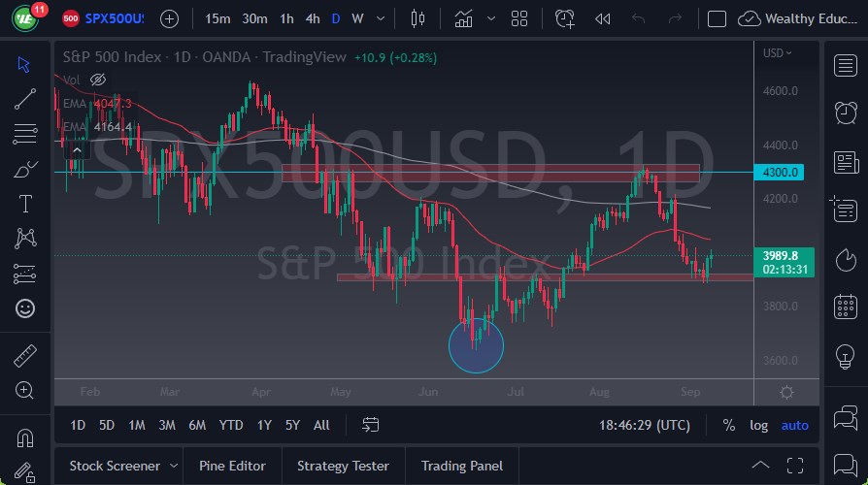
Task: Select the ruler measure tool
Action: coord(25,356)
